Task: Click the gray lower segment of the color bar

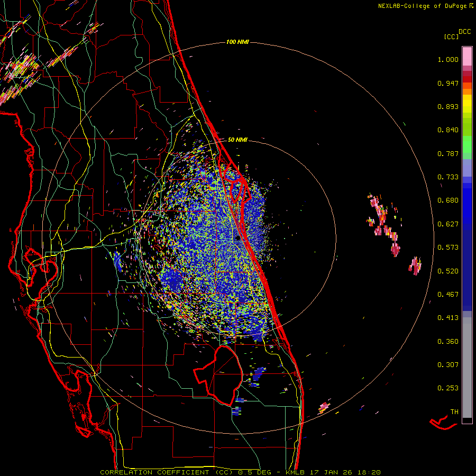Action: pos(467,368)
